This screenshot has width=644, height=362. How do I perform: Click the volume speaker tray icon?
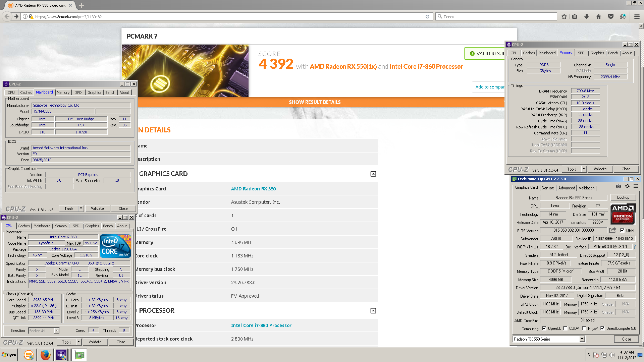point(612,355)
